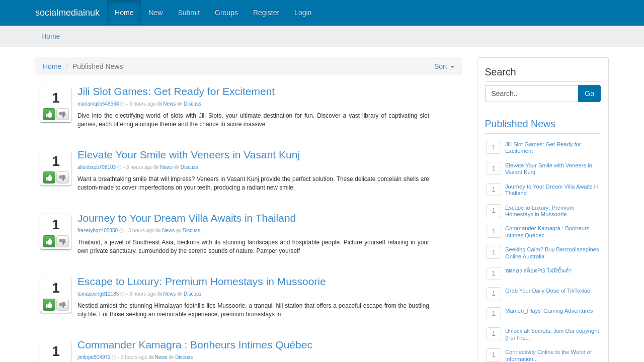The height and width of the screenshot is (362, 644).
Task: Click the socialmediainuk site brand
Action: [x=67, y=13]
